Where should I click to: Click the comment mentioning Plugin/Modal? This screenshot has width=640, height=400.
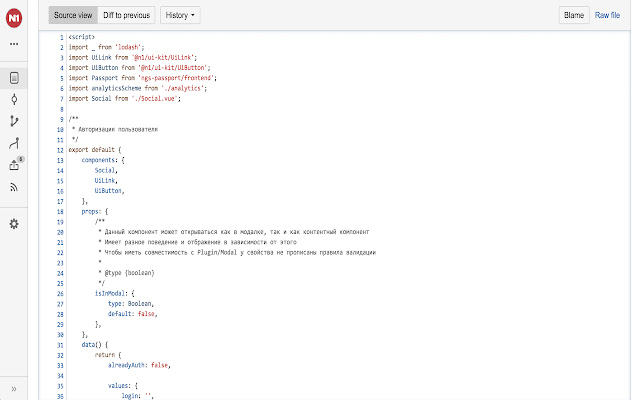click(237, 253)
